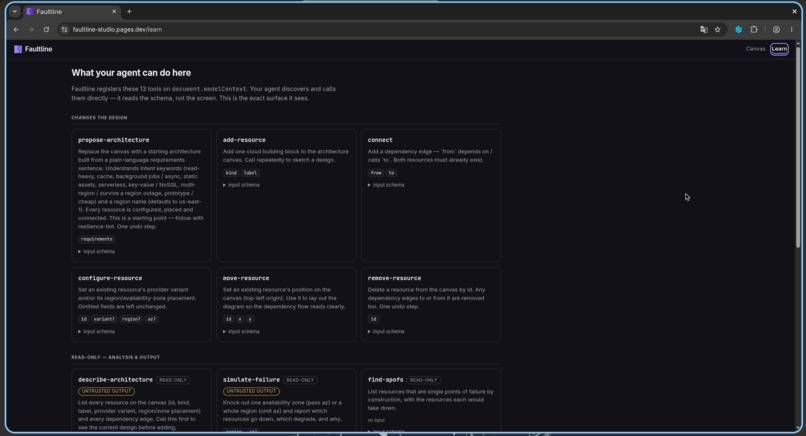806x436 pixels.
Task: Close the browser window
Action: (794, 11)
